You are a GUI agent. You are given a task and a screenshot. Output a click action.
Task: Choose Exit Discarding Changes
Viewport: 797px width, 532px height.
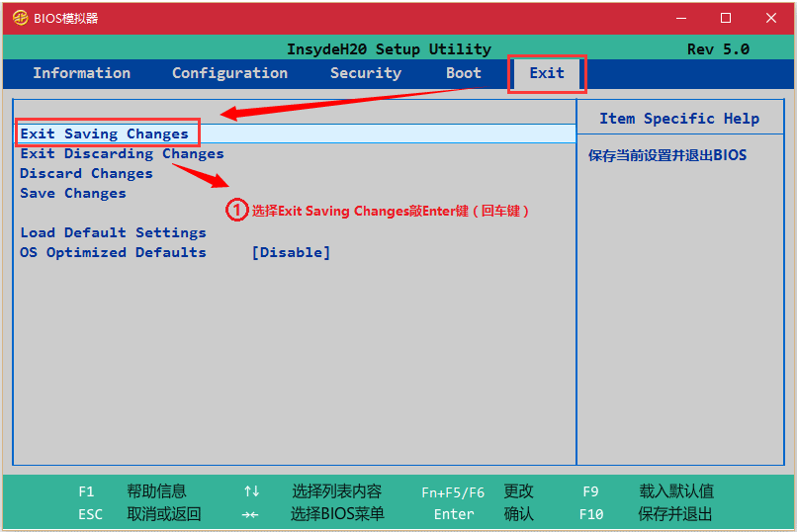tap(122, 153)
